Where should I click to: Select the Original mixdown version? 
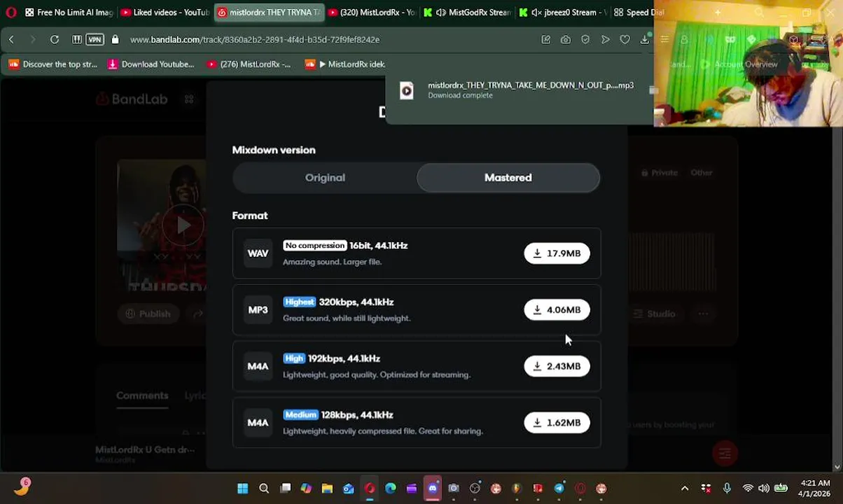[x=325, y=178]
